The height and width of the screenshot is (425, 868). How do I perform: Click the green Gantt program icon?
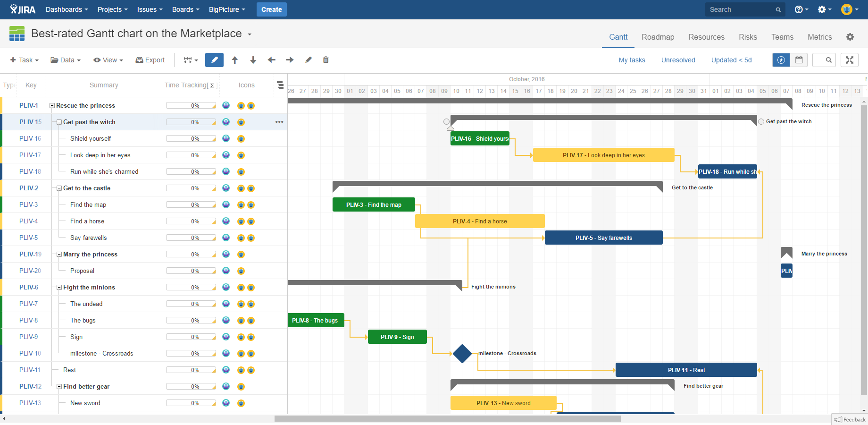coord(17,34)
